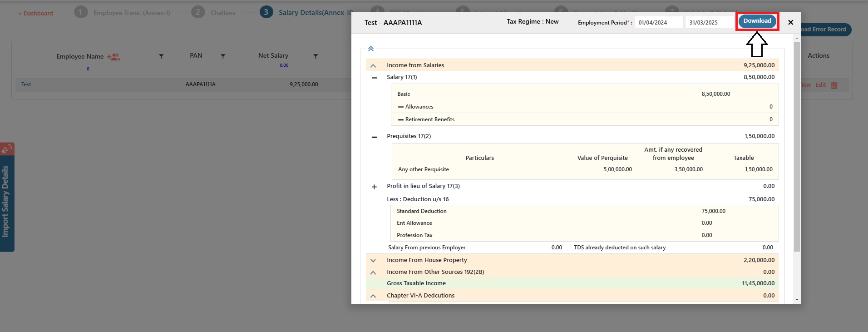Expand the Allowances row
The width and height of the screenshot is (868, 332).
401,107
